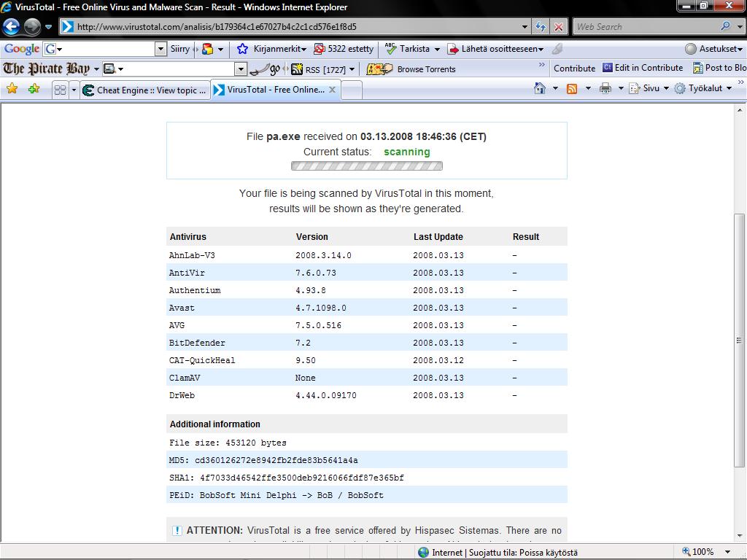Click the scrollbar up arrow
The width and height of the screenshot is (747, 560).
[x=740, y=111]
